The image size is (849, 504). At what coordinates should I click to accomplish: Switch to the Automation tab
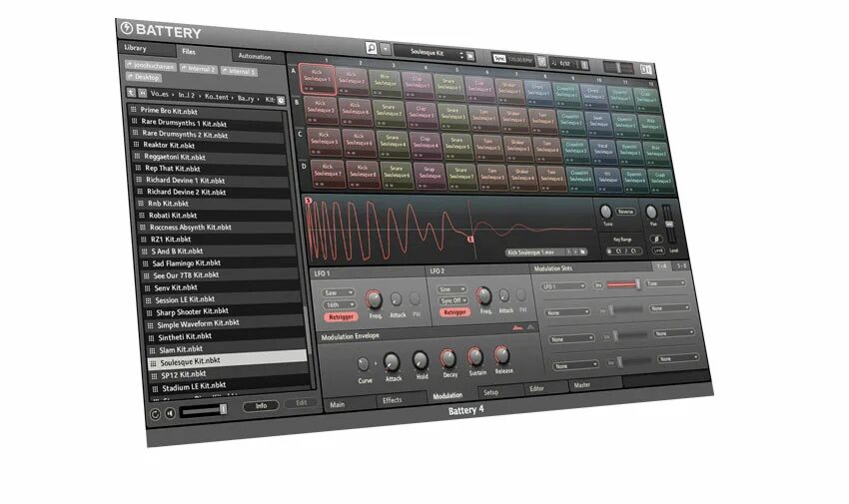(x=259, y=57)
